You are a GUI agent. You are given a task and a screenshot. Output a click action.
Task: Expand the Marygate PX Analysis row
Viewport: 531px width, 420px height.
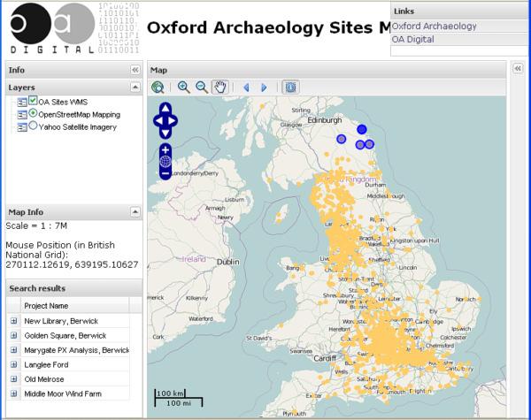click(13, 350)
